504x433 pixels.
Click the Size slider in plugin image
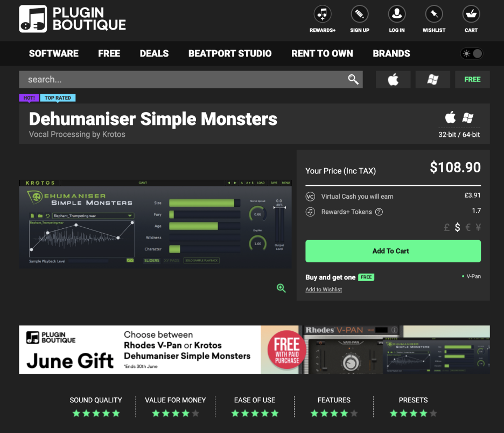point(205,203)
